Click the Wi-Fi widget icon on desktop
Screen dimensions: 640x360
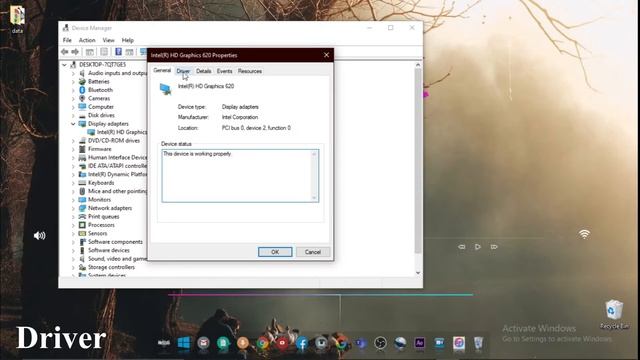coord(584,234)
